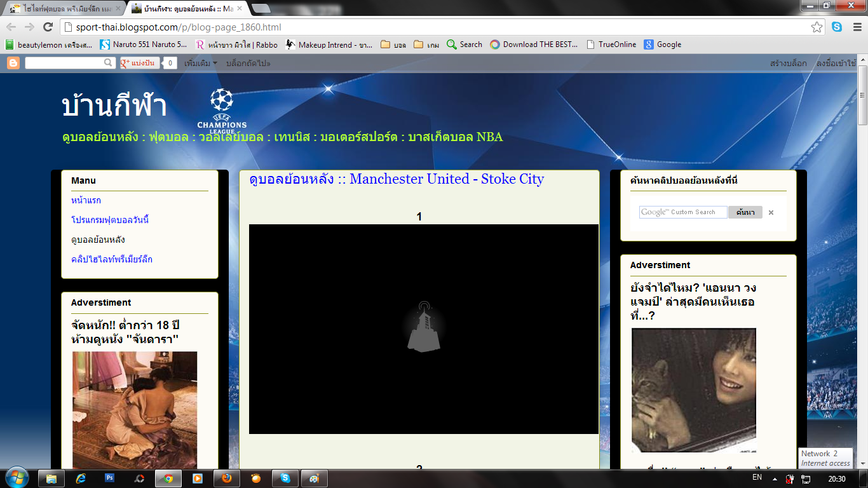This screenshot has width=868, height=488.
Task: Open the media player taskbar icon
Action: [198, 478]
